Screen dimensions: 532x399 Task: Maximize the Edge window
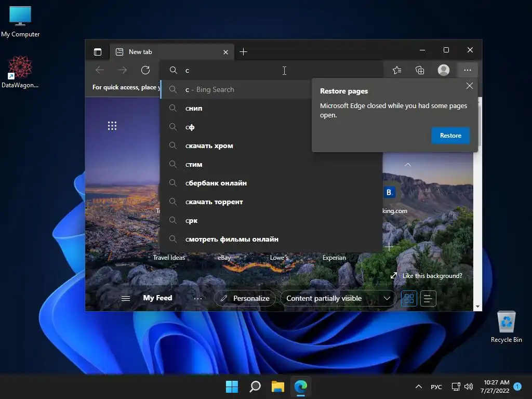[x=446, y=50]
